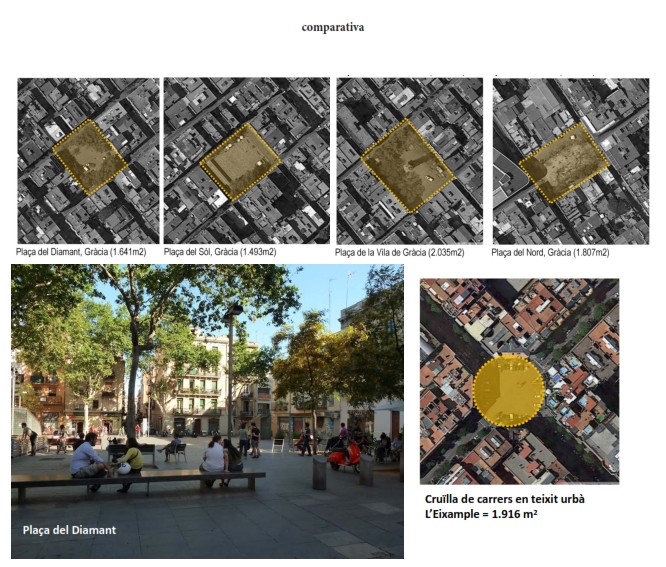Select text 'Cruïlla de carrers en teixit urbà'
Viewport: 666px width, 567px height.
pyautogui.click(x=505, y=499)
